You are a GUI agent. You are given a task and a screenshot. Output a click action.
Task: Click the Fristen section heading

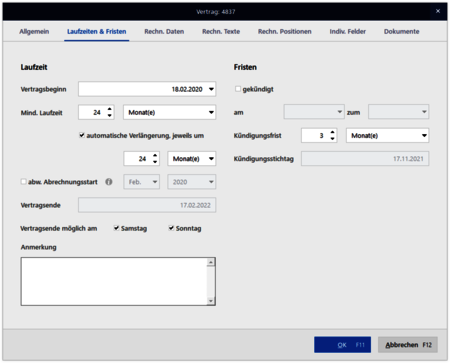245,67
